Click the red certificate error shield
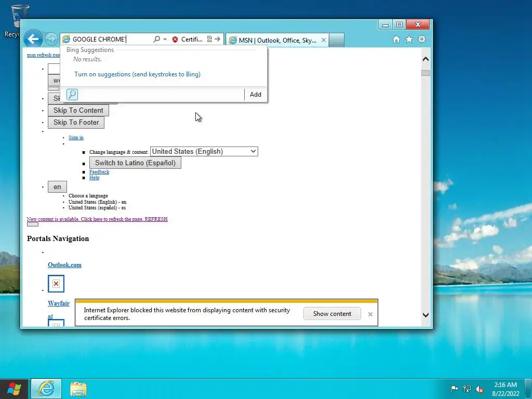The height and width of the screenshot is (399, 532). 175,39
